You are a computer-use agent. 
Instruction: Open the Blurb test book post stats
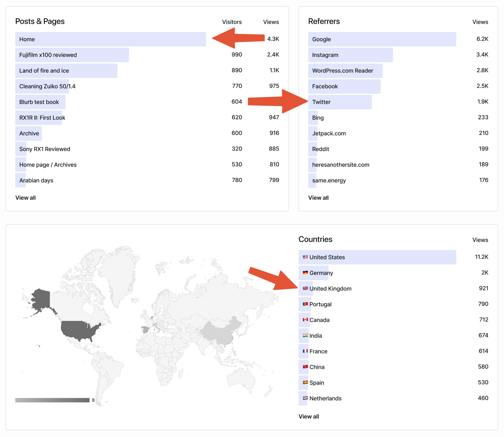40,102
